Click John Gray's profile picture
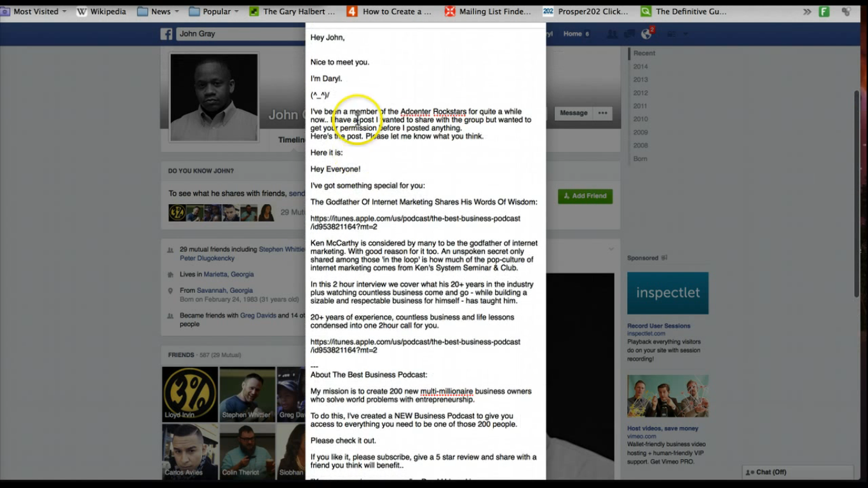The height and width of the screenshot is (488, 868). click(x=214, y=97)
